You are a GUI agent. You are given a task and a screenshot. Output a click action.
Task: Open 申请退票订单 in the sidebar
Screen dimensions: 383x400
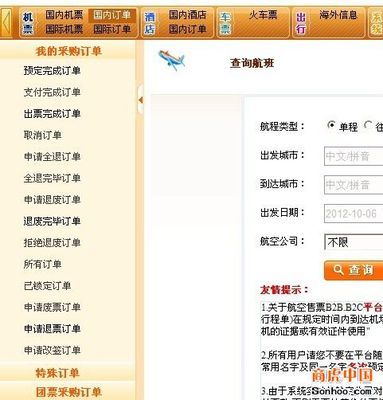pyautogui.click(x=52, y=329)
